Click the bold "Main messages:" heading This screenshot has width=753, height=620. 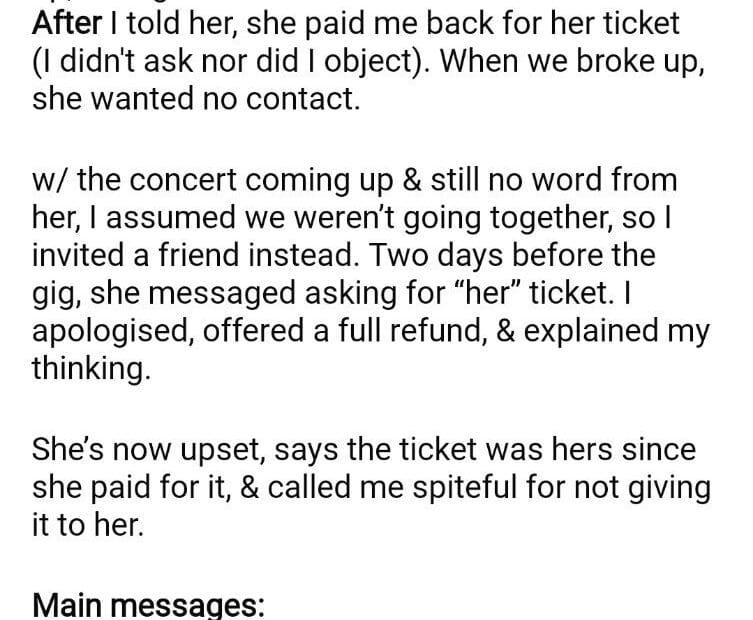pyautogui.click(x=148, y=606)
